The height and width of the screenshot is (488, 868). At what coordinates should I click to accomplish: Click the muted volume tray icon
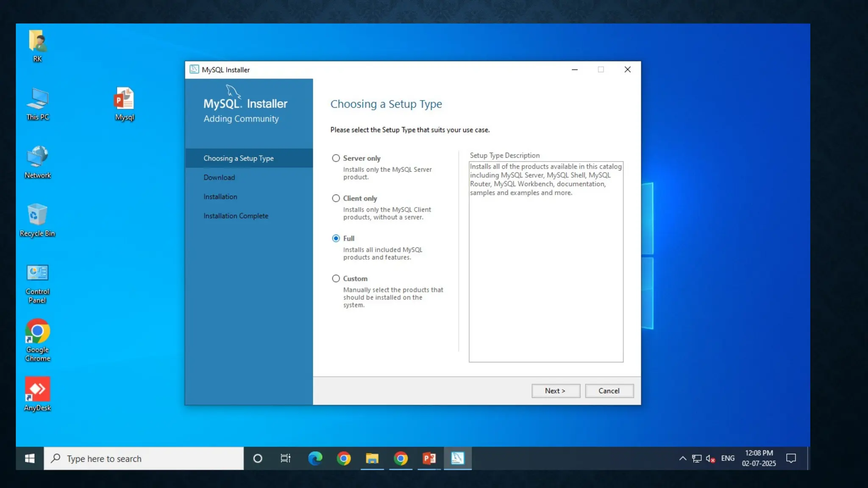(x=710, y=458)
